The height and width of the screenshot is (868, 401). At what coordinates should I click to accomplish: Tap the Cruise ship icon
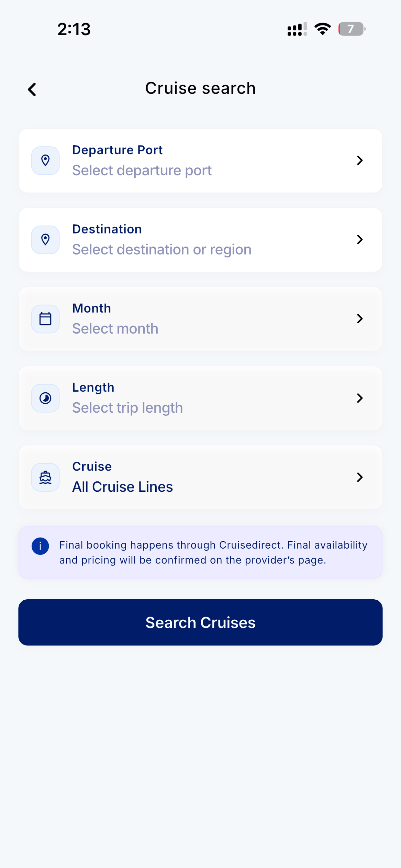click(x=46, y=478)
